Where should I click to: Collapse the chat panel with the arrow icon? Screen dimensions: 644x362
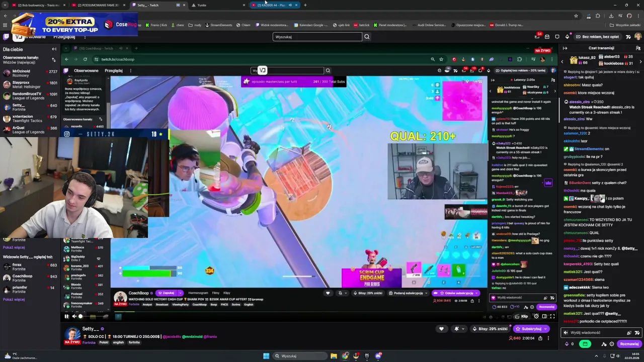click(x=565, y=48)
